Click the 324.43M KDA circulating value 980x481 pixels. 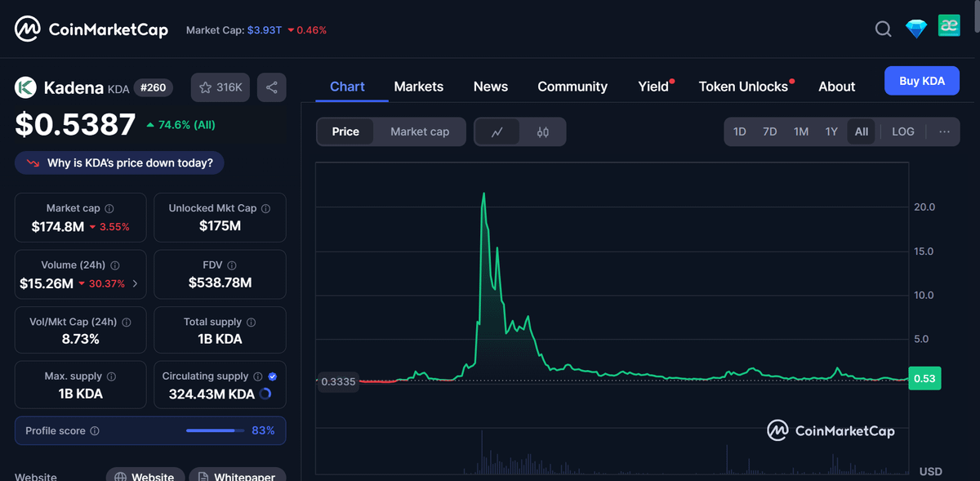tap(212, 394)
